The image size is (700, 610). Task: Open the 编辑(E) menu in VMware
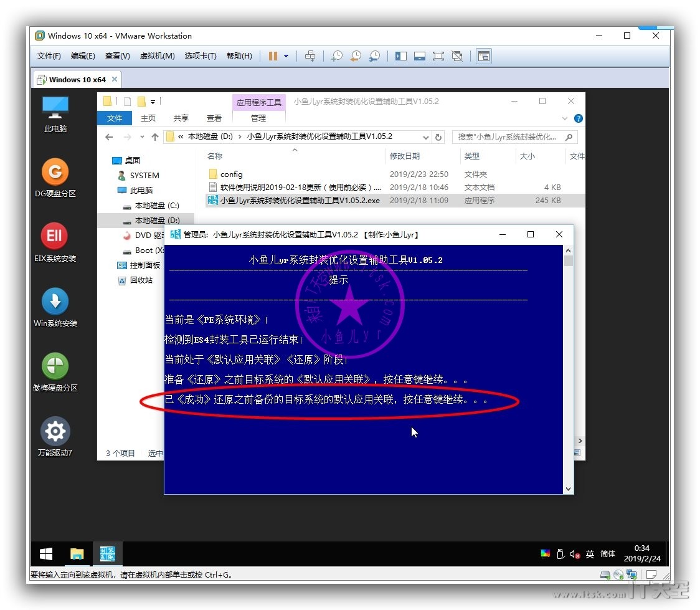[83, 56]
